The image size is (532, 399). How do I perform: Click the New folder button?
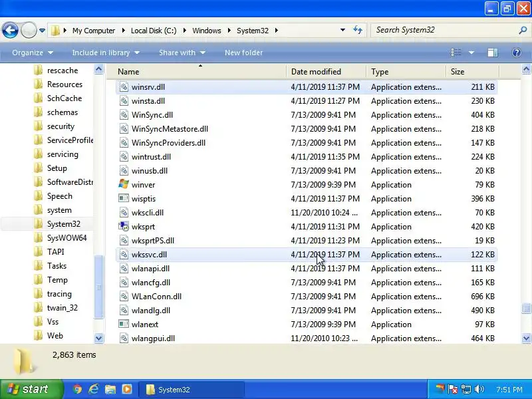tap(243, 53)
